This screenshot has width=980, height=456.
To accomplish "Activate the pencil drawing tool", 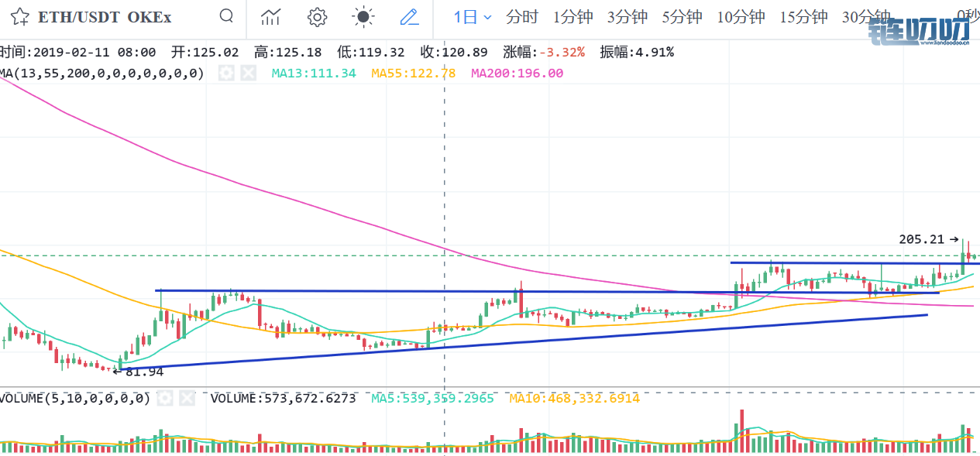I will (x=409, y=16).
